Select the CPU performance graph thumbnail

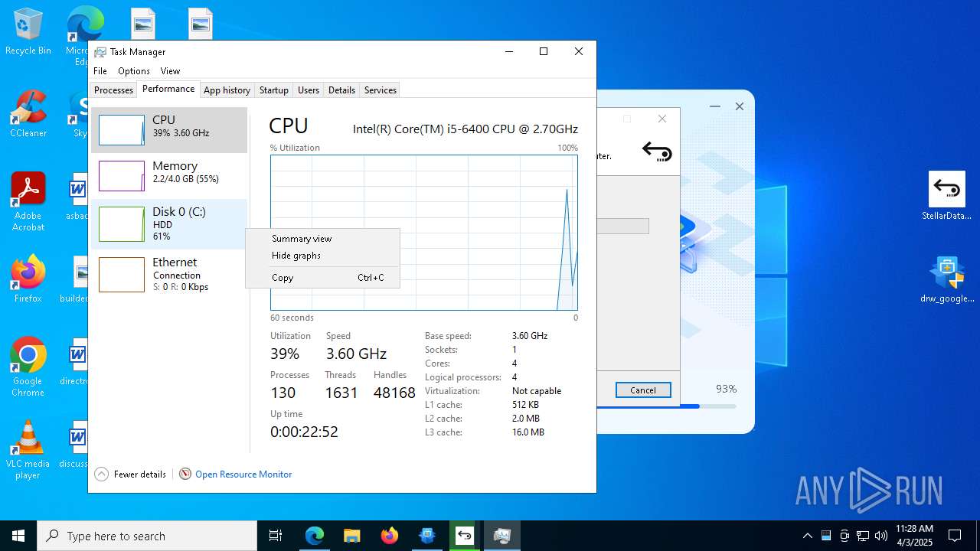pos(122,130)
